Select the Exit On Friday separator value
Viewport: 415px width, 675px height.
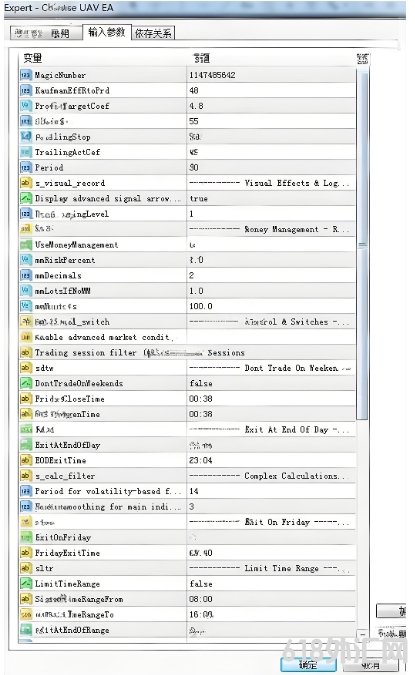coord(270,522)
